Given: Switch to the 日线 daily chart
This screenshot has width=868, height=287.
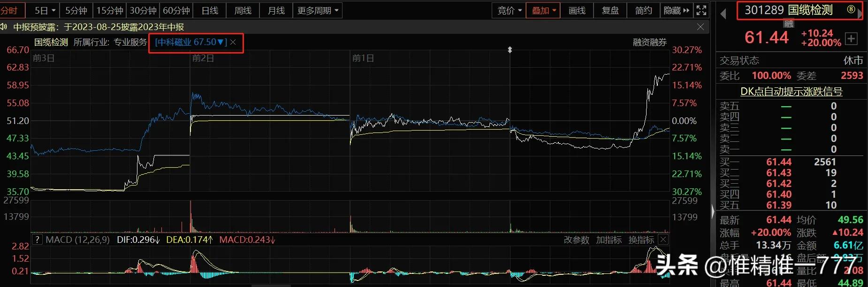Looking at the screenshot, I should 209,10.
